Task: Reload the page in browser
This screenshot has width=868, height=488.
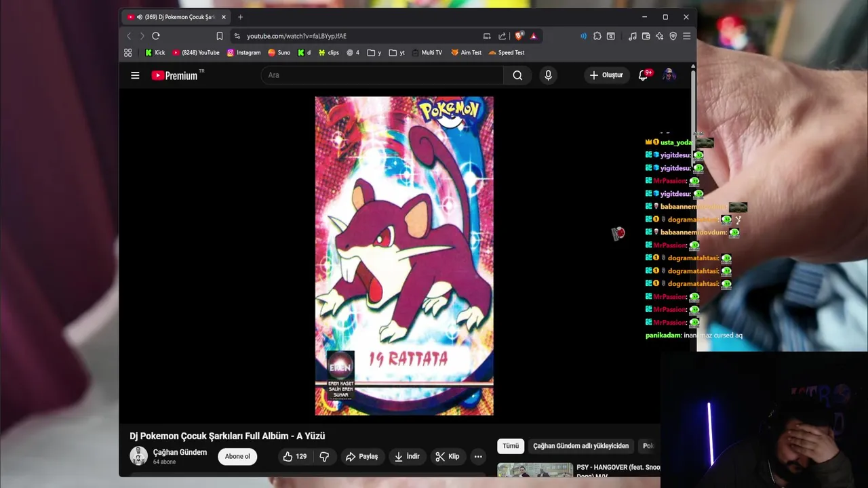Action: [x=156, y=36]
